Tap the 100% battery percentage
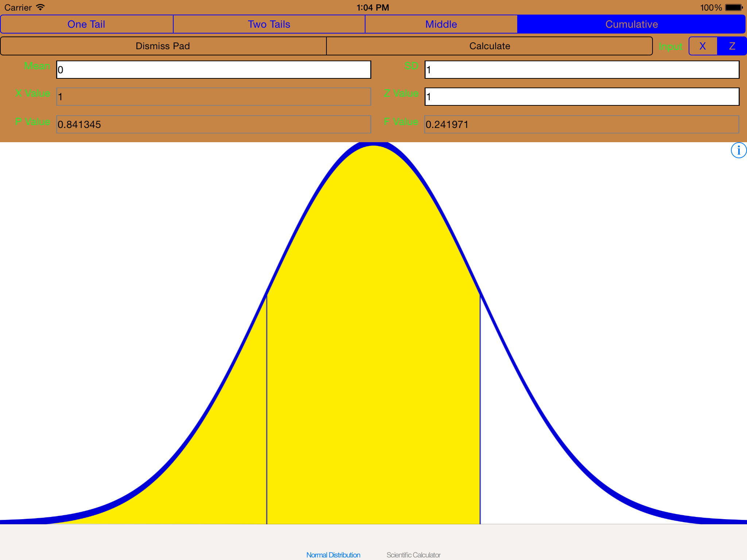The image size is (747, 560). [711, 7]
